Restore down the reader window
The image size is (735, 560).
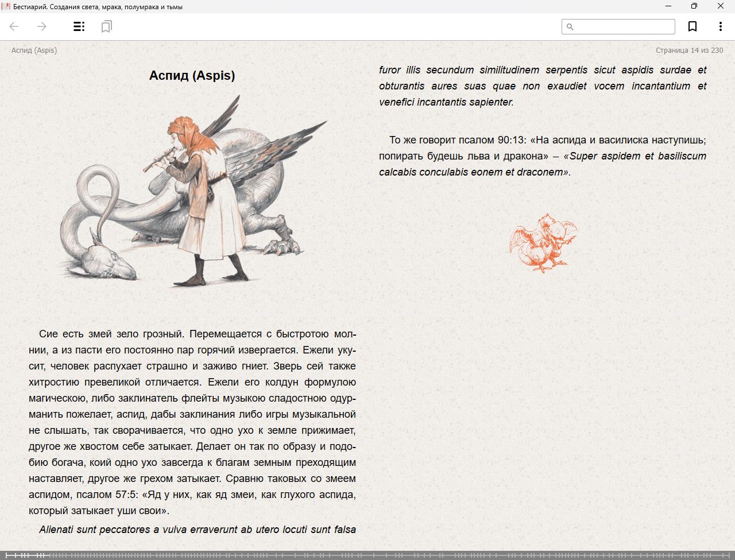[694, 6]
